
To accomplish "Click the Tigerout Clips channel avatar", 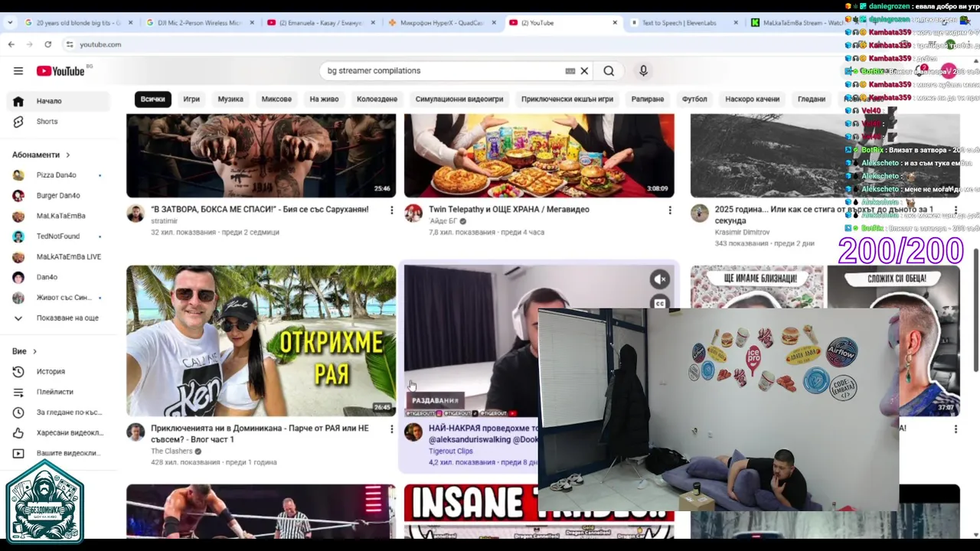I will pos(413,432).
